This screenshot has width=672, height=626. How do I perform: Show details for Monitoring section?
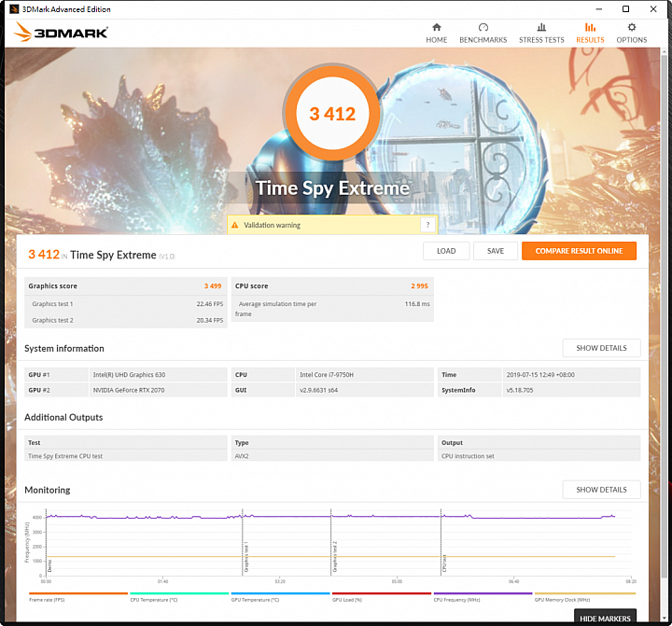601,489
